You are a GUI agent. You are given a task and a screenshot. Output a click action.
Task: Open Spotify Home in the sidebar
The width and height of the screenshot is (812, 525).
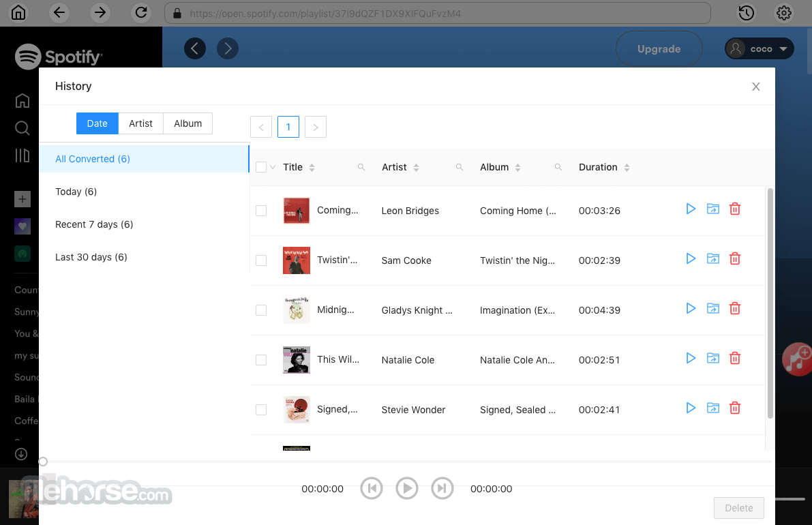22,100
